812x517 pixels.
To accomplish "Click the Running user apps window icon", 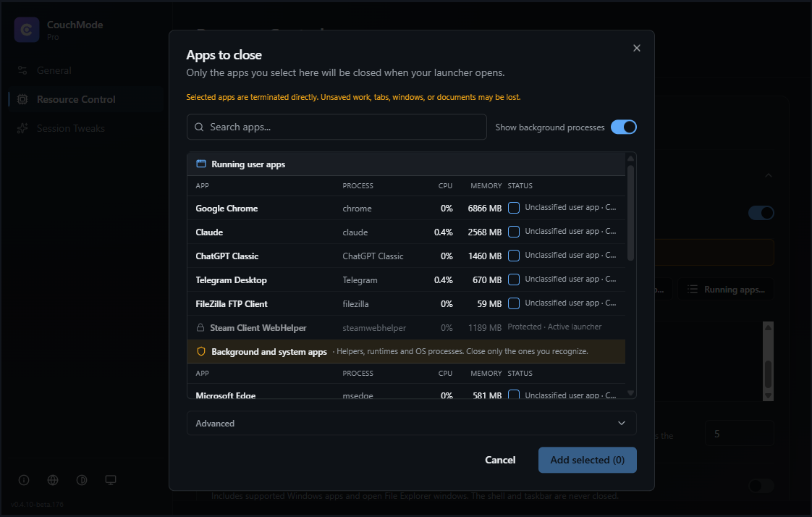I will (201, 164).
